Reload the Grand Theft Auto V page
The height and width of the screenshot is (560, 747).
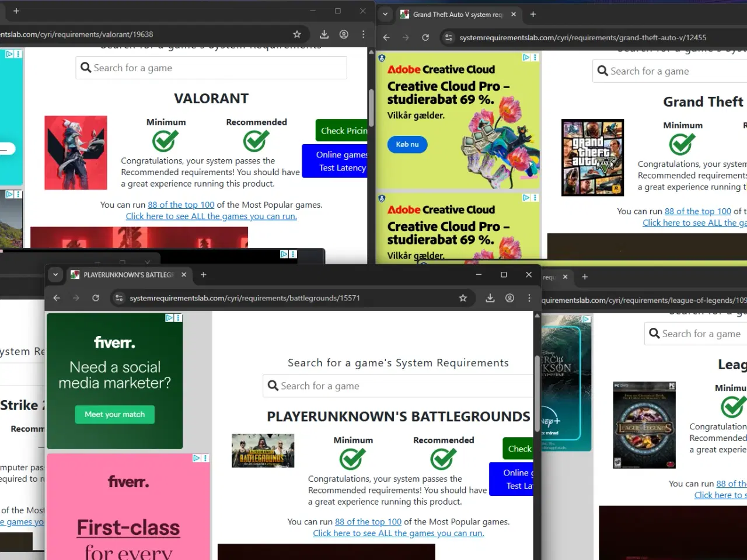point(425,37)
